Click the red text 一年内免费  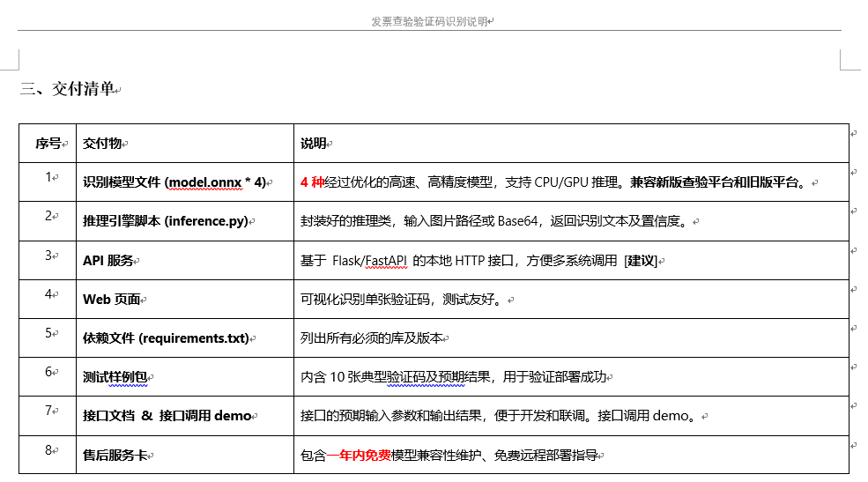[x=359, y=456]
